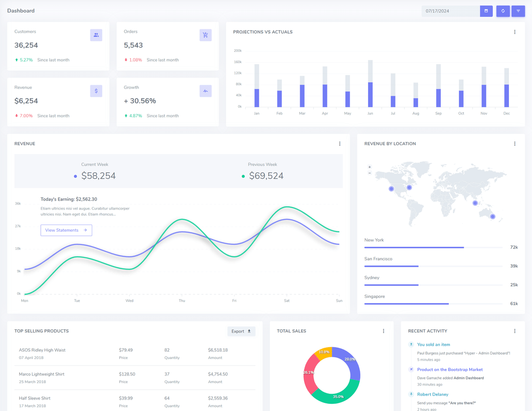Open 'Product on the Bootstrap Market' link
Image resolution: width=532 pixels, height=411 pixels.
450,369
